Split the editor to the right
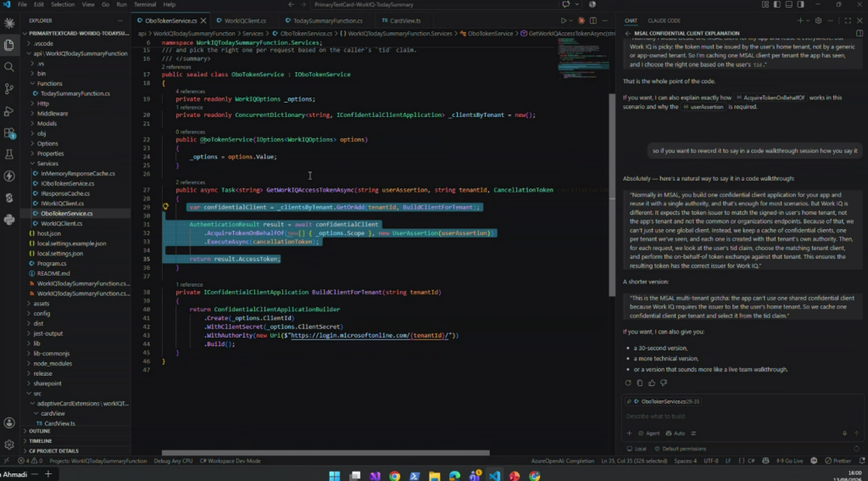Viewport: 868px width, 481px height. coord(593,20)
